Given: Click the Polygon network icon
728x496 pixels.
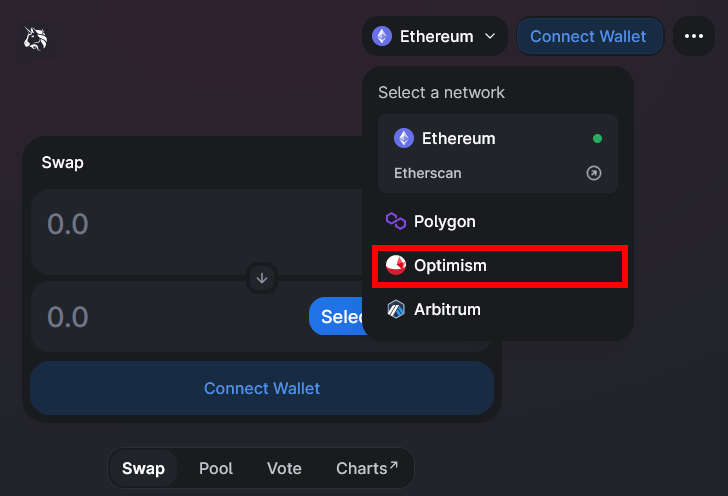Looking at the screenshot, I should [x=396, y=221].
